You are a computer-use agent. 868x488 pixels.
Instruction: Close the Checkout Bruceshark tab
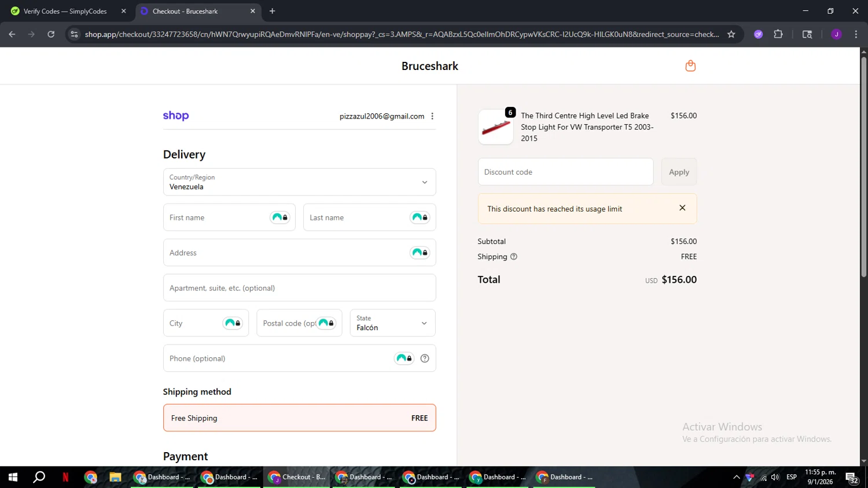tap(253, 11)
